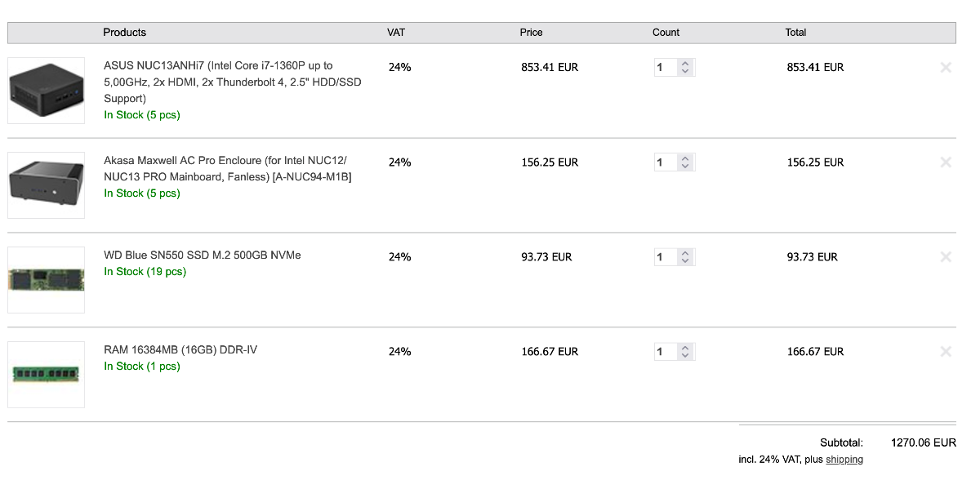Remove the RAM 16GB DDR-IV item

tap(946, 352)
